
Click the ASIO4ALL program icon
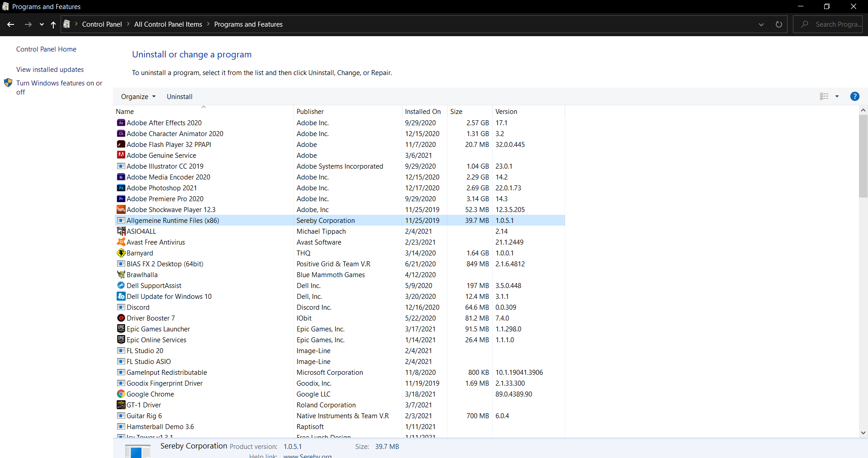tap(121, 231)
